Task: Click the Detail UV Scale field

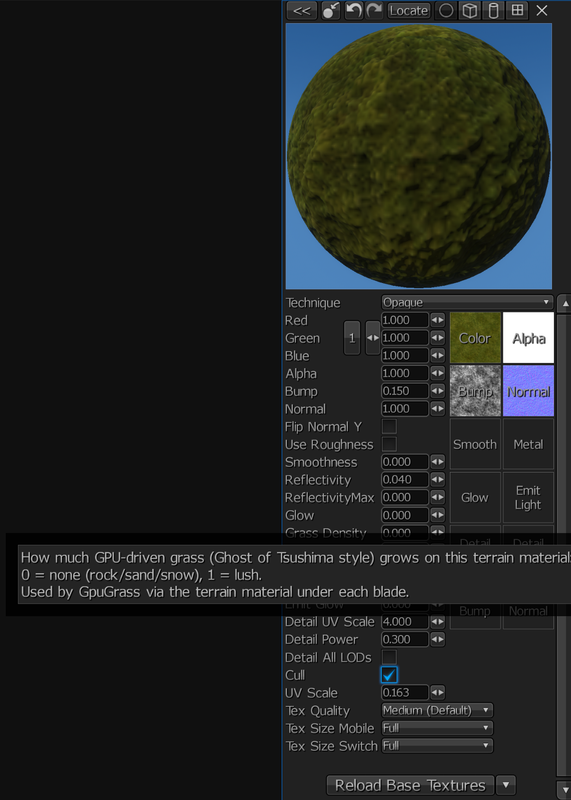Action: click(x=405, y=622)
